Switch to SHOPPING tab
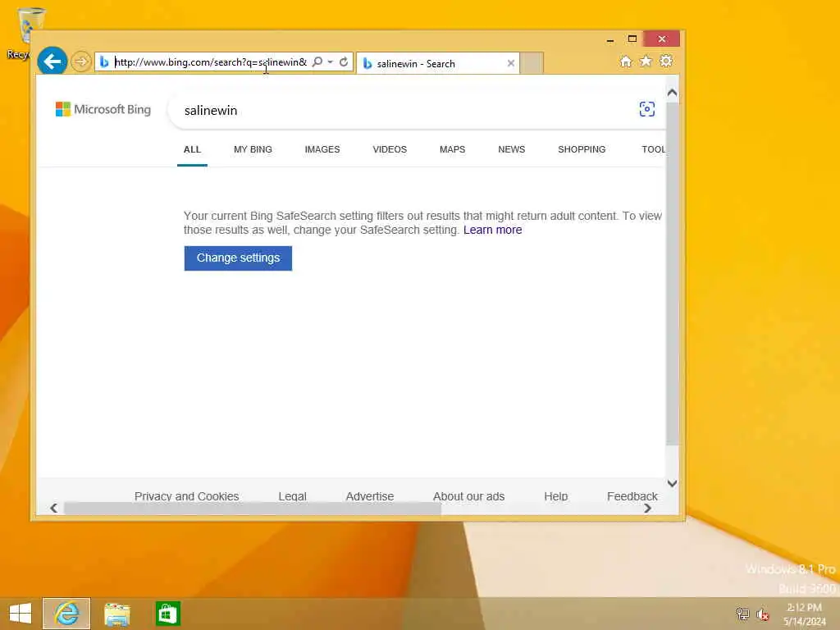This screenshot has width=840, height=630. (582, 149)
